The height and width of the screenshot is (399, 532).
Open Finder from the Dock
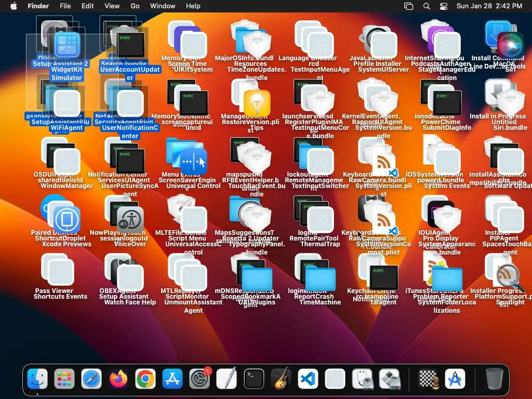click(x=37, y=378)
